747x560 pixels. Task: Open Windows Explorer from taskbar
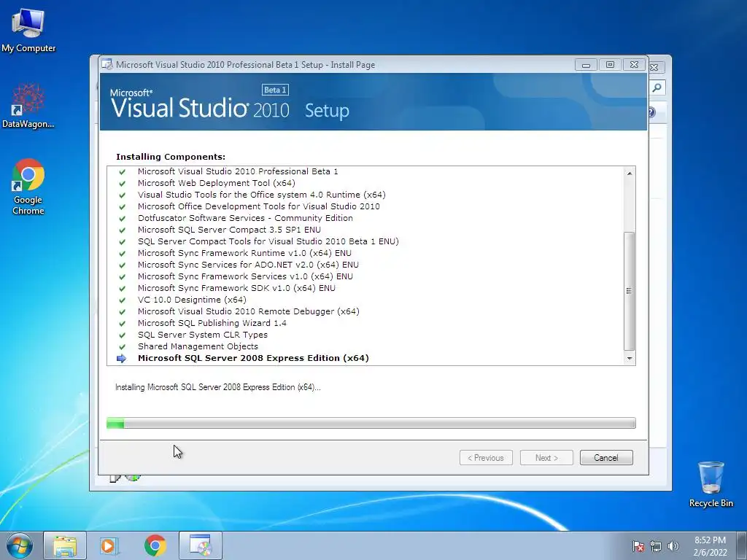click(65, 545)
